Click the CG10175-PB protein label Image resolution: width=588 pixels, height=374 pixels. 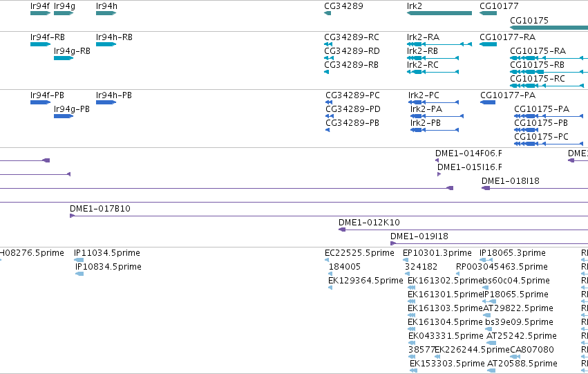541,123
